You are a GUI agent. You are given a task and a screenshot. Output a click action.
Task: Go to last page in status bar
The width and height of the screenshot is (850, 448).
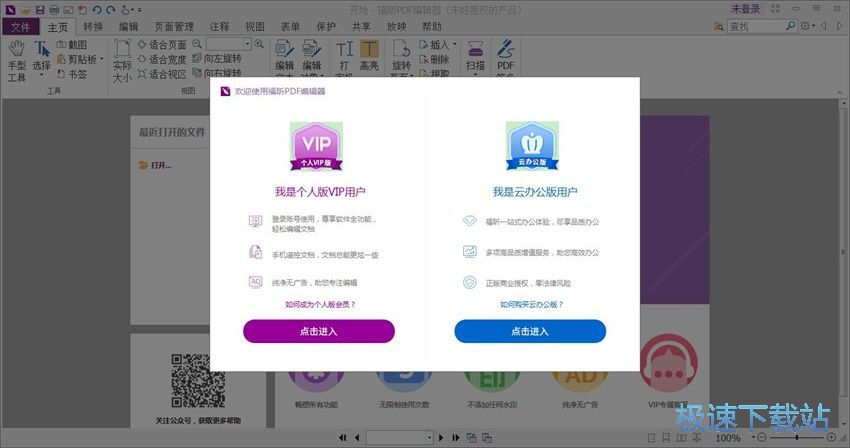click(x=456, y=437)
